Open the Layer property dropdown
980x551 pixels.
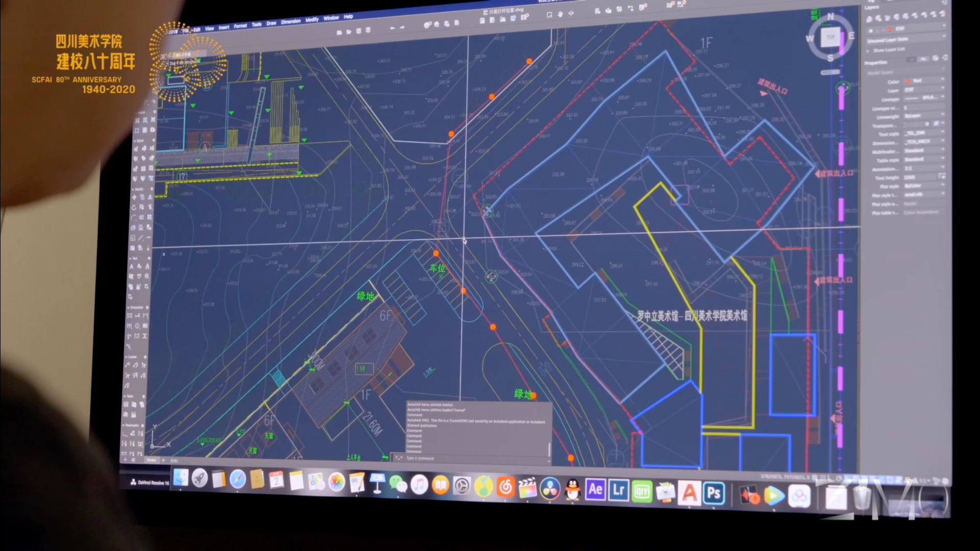[x=924, y=89]
